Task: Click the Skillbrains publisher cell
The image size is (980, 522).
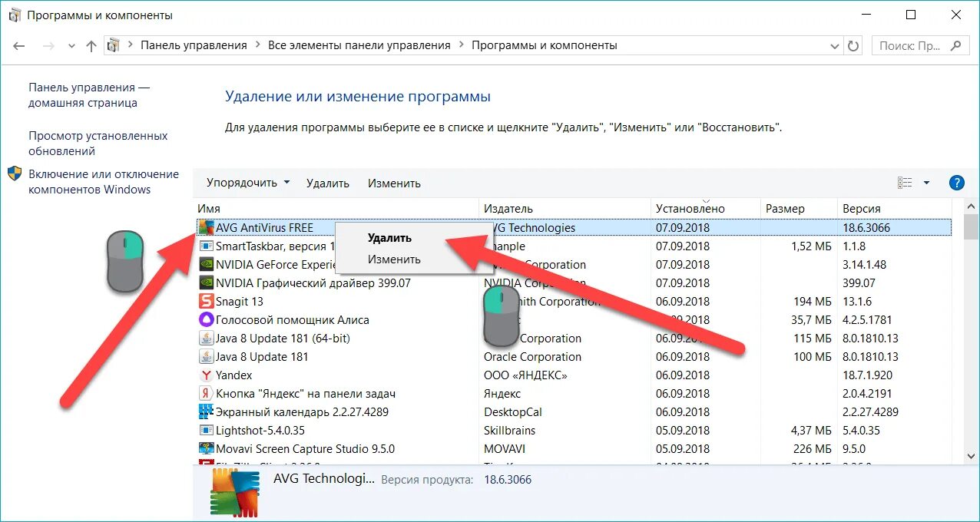Action: tap(510, 430)
